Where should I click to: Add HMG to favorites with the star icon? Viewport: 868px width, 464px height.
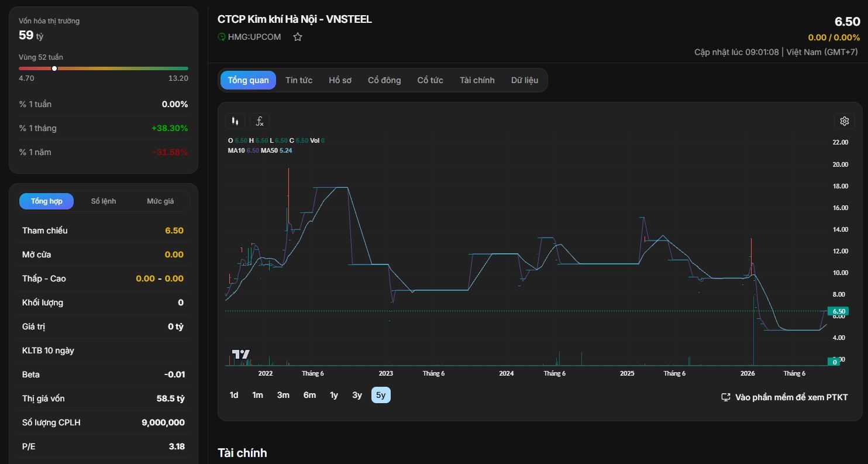(x=298, y=37)
